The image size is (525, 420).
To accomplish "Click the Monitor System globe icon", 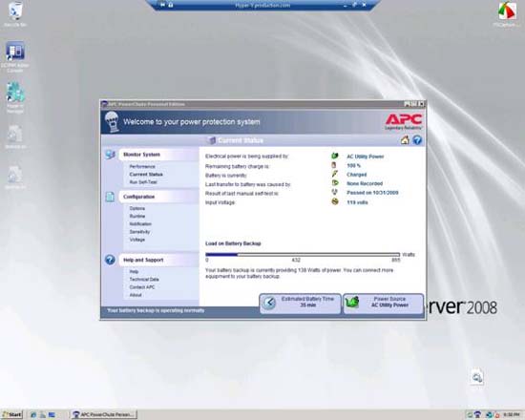I will pyautogui.click(x=110, y=155).
